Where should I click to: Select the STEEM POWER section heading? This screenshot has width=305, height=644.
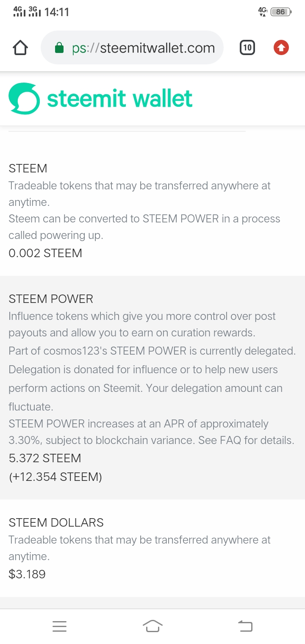tap(51, 299)
